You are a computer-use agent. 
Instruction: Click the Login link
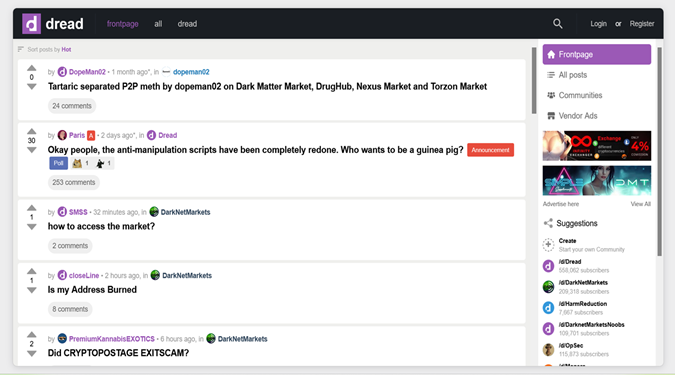pyautogui.click(x=598, y=24)
